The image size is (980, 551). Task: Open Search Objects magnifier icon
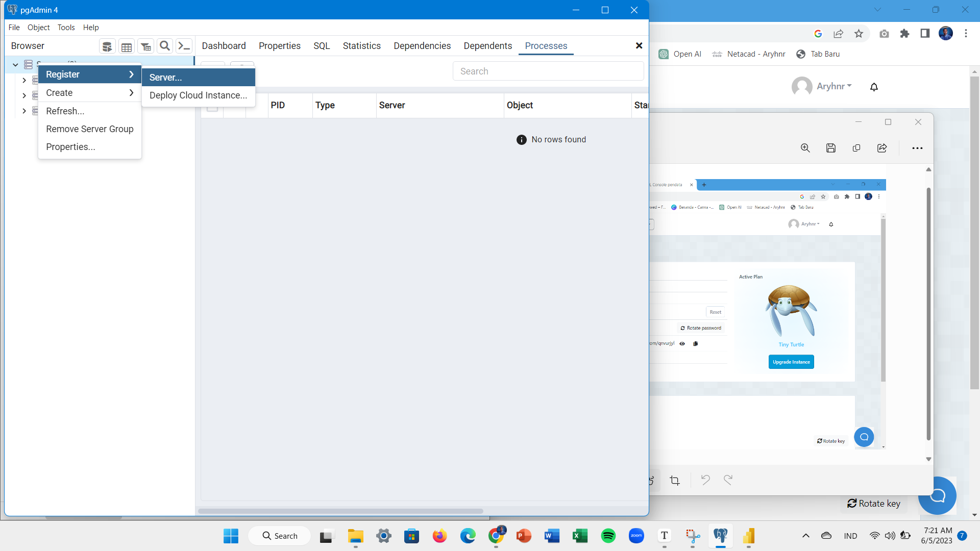pos(164,46)
